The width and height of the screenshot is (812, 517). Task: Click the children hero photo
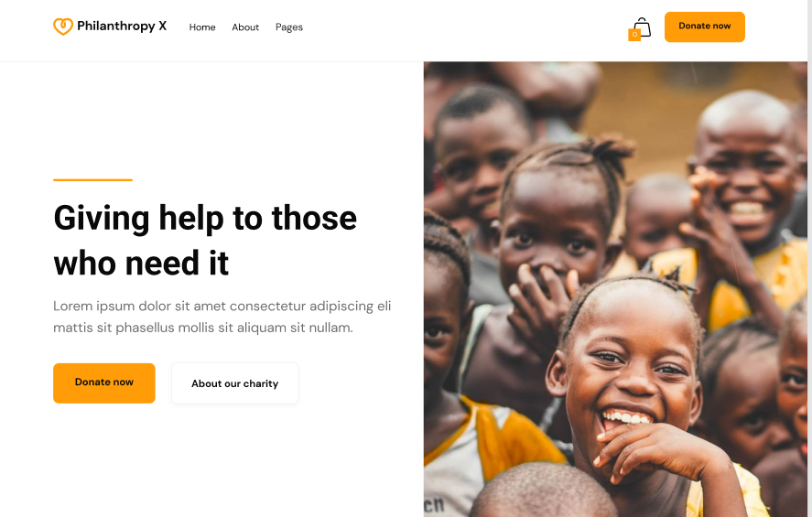615,289
